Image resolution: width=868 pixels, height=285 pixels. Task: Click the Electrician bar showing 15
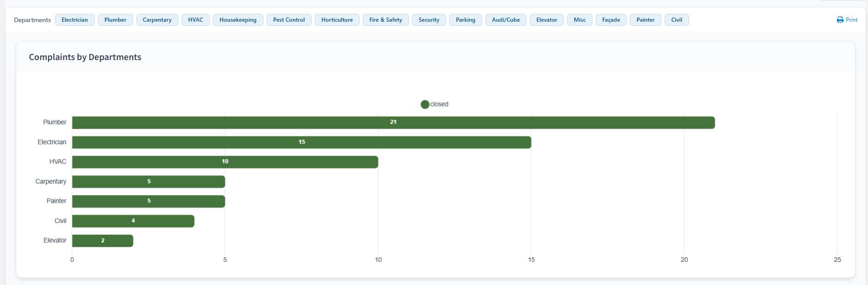pyautogui.click(x=301, y=142)
